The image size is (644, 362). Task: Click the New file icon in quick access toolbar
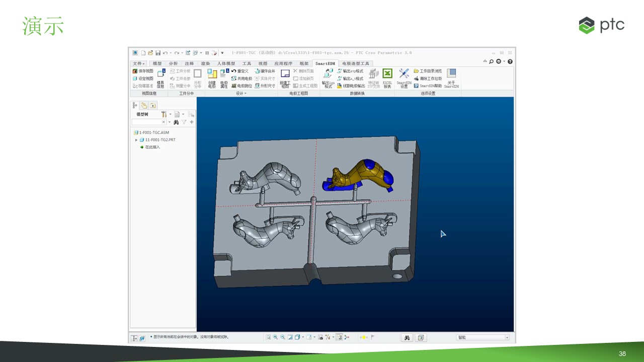click(143, 53)
